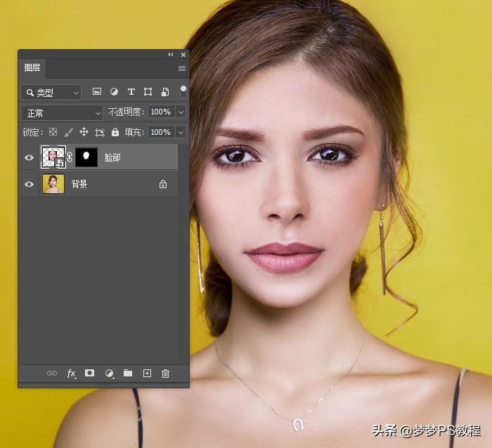Click the add layer style fx icon
Viewport: 492px width, 448px height.
[x=71, y=374]
